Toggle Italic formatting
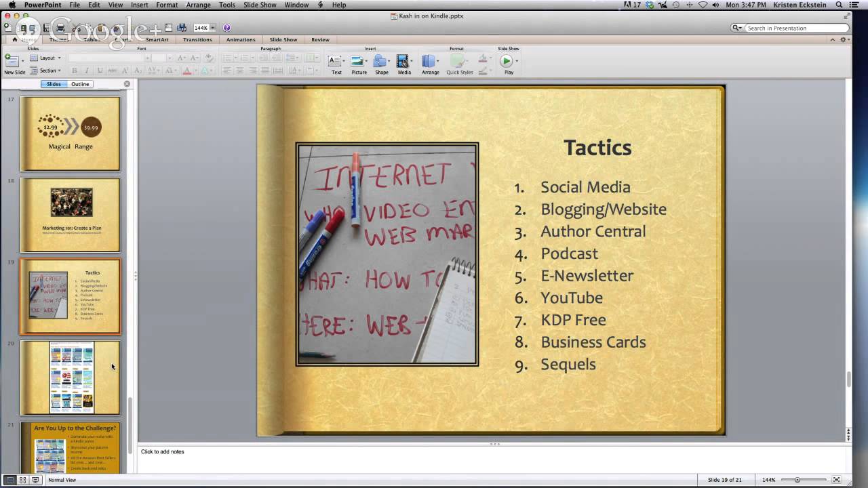 click(x=87, y=70)
